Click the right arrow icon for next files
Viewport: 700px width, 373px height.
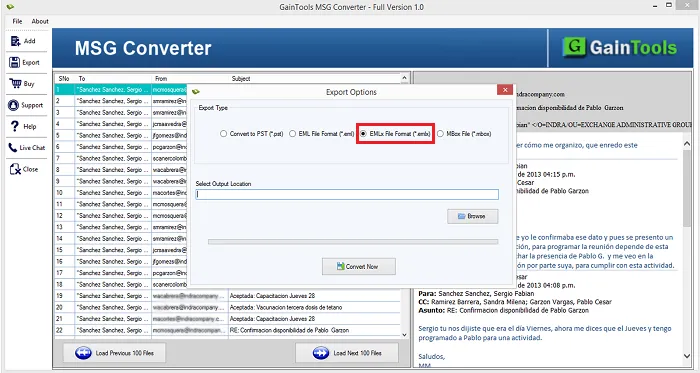[x=321, y=353]
